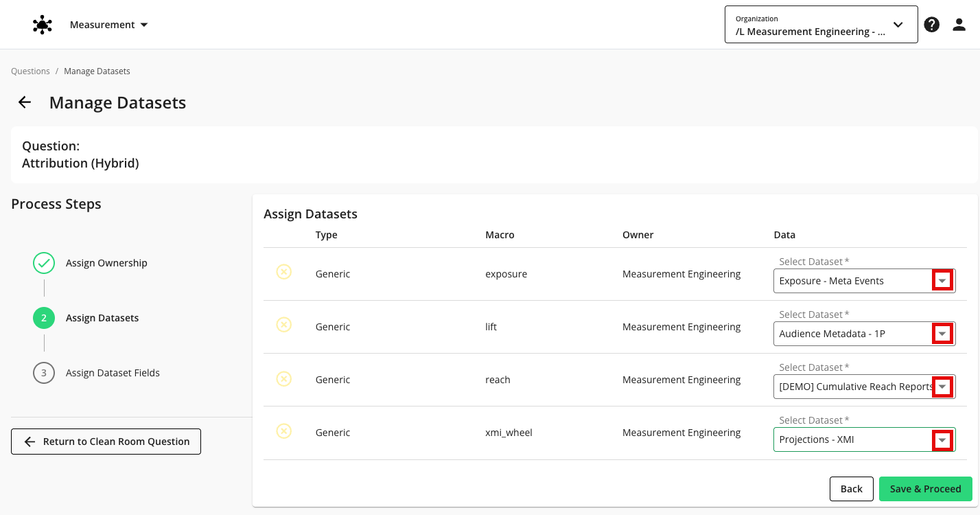Open the Projections - XMI dataset dropdown
980x515 pixels.
(942, 439)
